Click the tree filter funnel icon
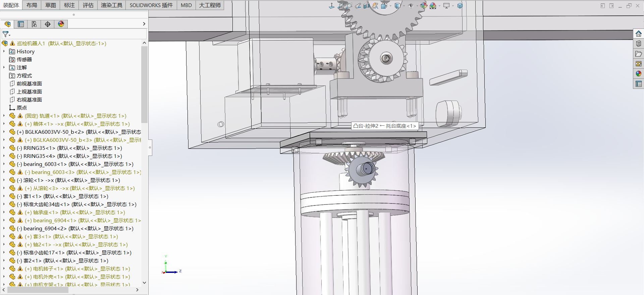 pos(6,34)
